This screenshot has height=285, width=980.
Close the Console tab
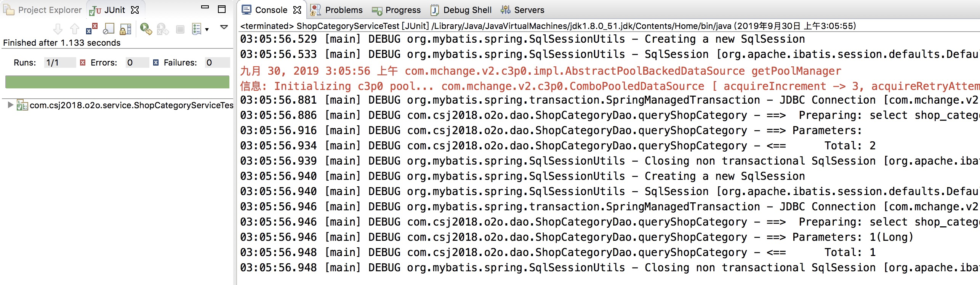coord(297,10)
